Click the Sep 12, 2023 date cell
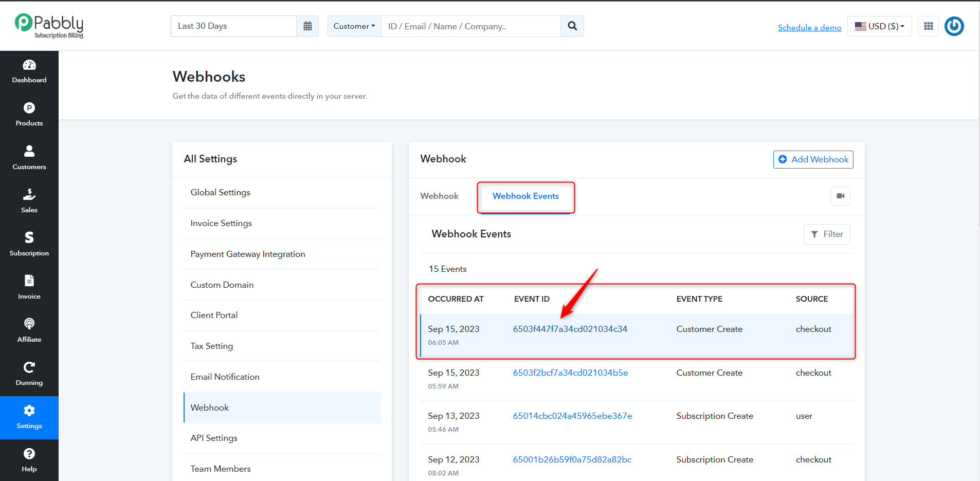 [453, 459]
